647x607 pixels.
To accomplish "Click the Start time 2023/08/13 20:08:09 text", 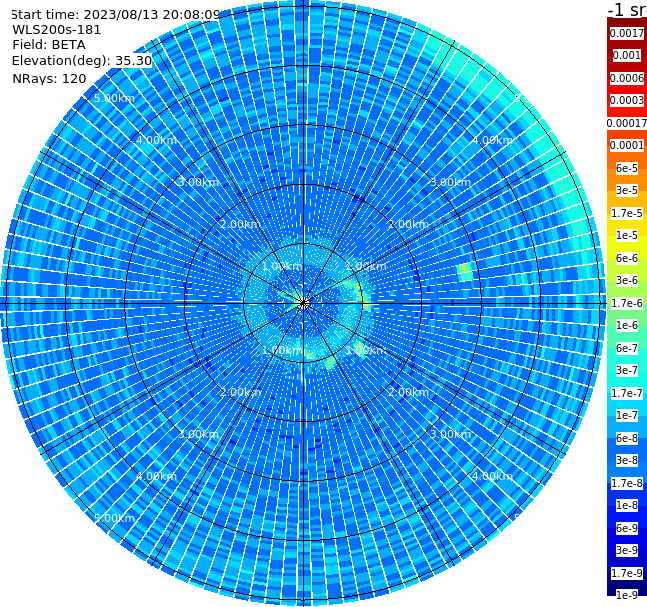I will [x=116, y=15].
